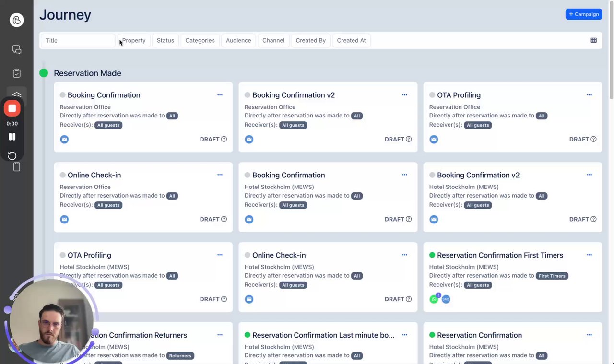
Task: Open the clipboard tasks sidebar icon
Action: coord(17,73)
